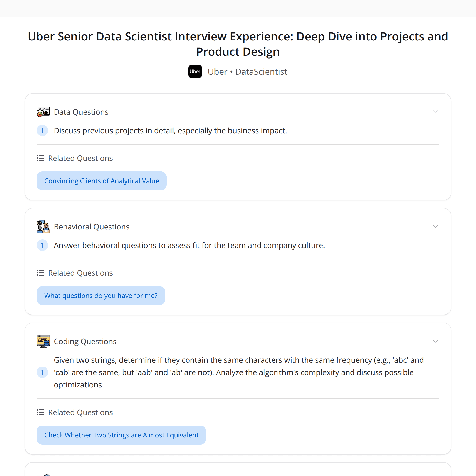476x476 pixels.
Task: Click the Related Questions list icon under Behavioral Questions
Action: coord(40,273)
